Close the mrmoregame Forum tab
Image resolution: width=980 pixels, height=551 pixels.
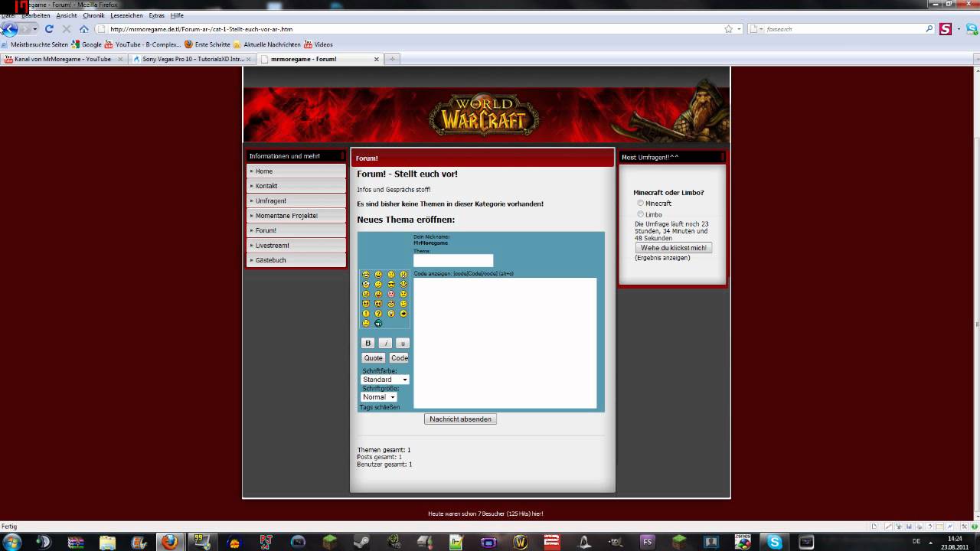coord(377,59)
